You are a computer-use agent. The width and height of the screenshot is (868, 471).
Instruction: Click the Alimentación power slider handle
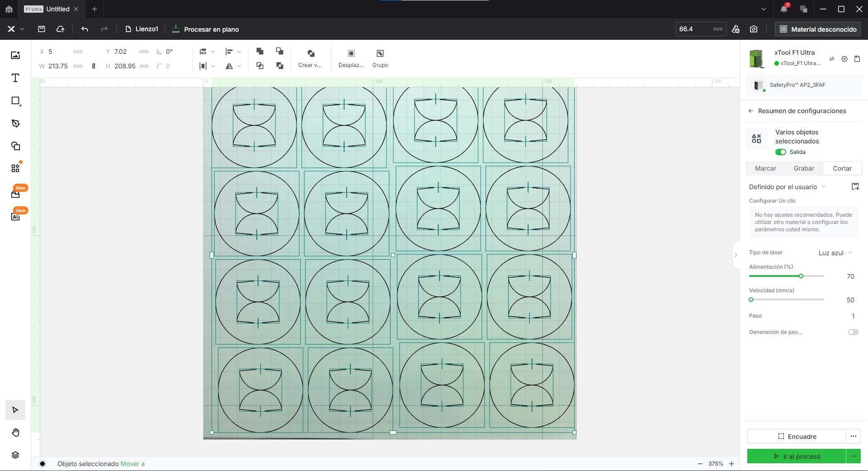[x=801, y=276]
